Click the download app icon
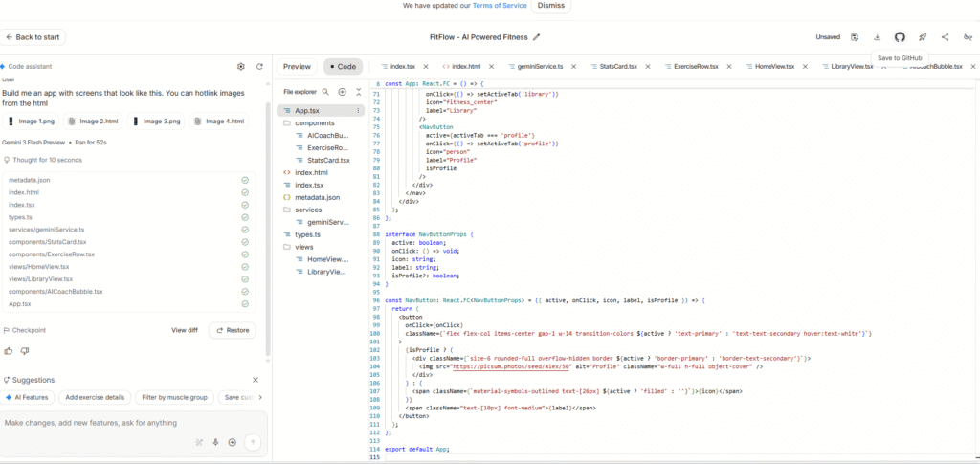The height and width of the screenshot is (464, 980). (878, 37)
